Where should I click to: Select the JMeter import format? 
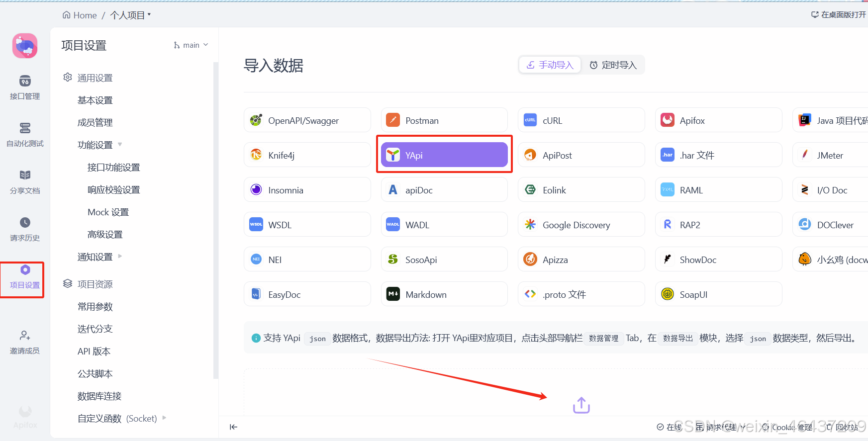(x=830, y=155)
